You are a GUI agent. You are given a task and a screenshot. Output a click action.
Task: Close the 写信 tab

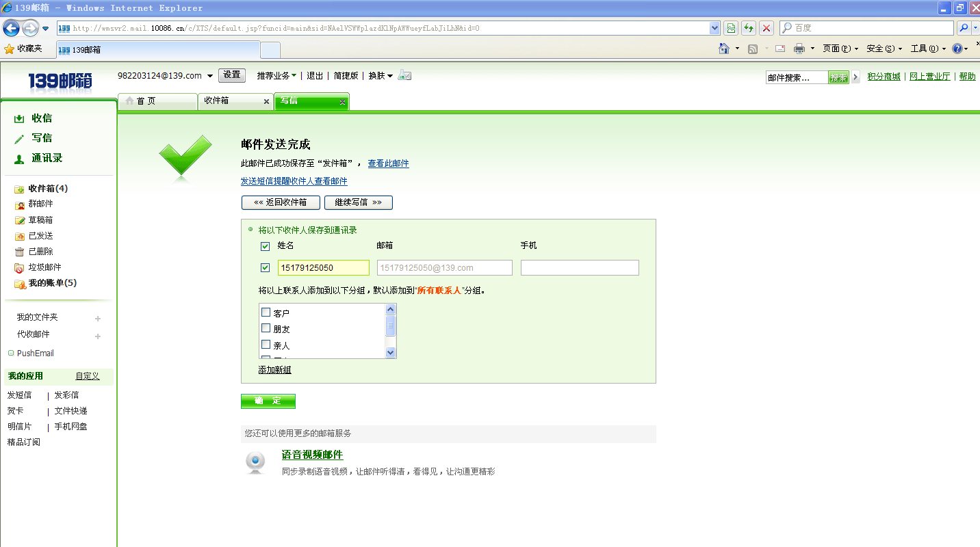[344, 103]
